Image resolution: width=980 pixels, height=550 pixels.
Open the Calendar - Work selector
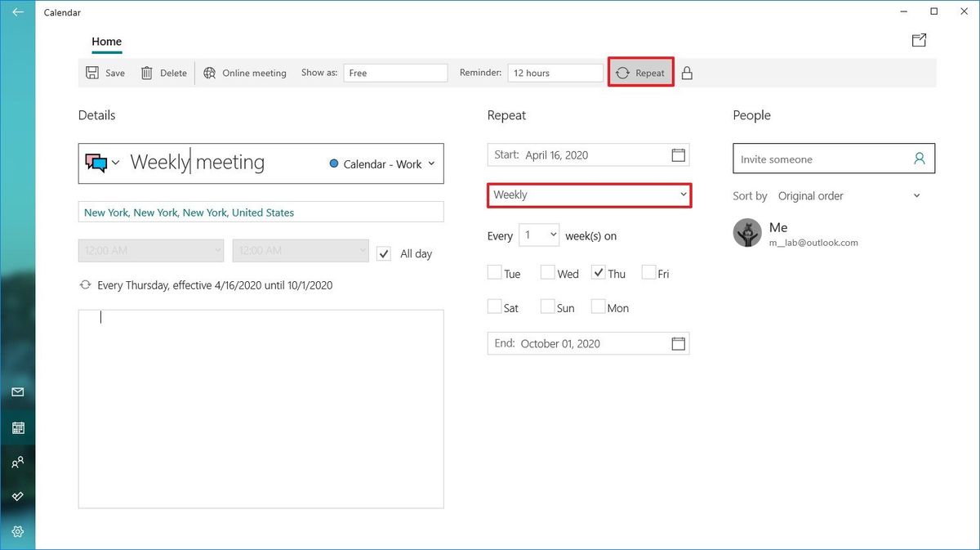pos(381,163)
